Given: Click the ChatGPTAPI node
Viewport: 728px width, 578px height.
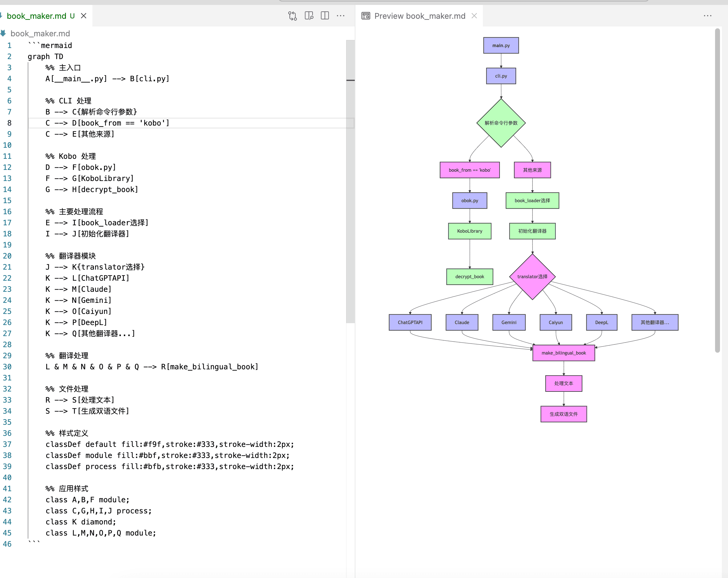Looking at the screenshot, I should click(410, 322).
